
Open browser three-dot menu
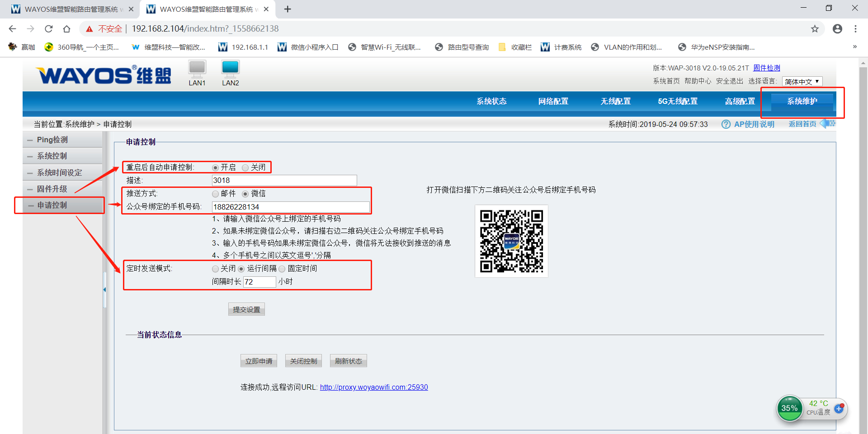(855, 29)
